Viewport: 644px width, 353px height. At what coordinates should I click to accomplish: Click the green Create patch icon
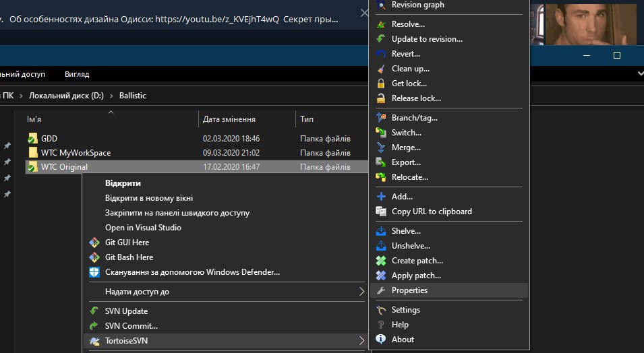click(381, 261)
